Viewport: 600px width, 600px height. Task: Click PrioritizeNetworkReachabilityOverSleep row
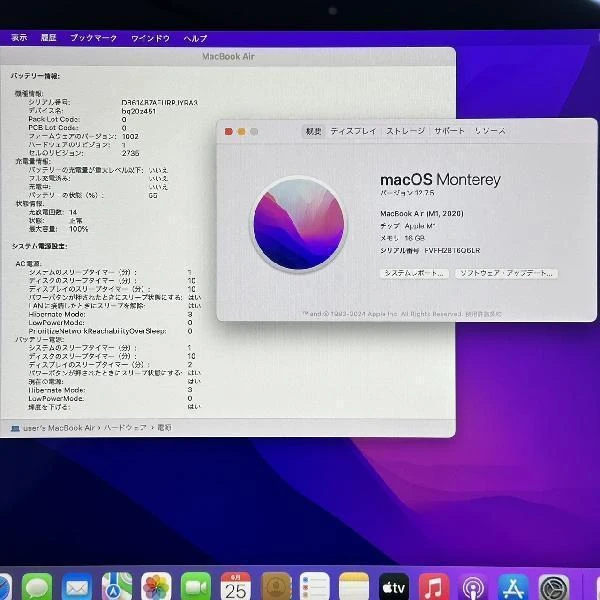tap(111, 331)
